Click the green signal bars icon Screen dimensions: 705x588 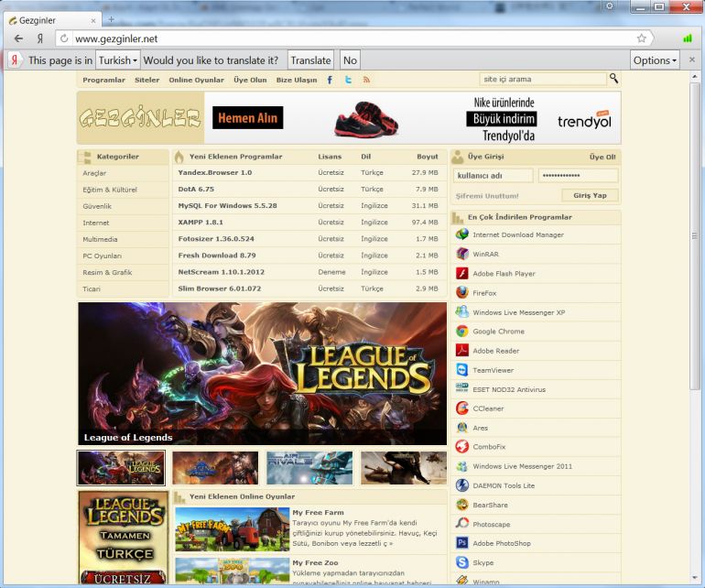pyautogui.click(x=688, y=38)
